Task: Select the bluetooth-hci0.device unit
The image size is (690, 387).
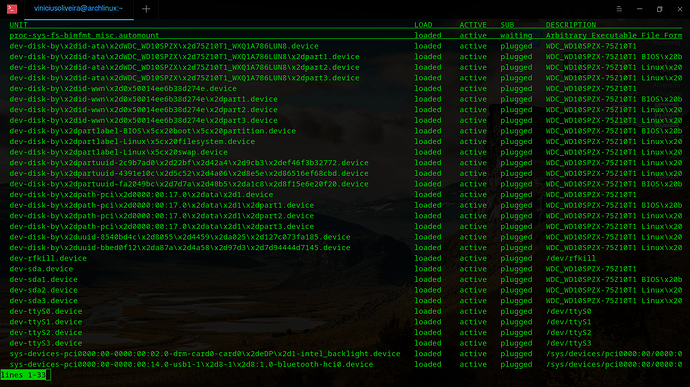Action: 191,364
